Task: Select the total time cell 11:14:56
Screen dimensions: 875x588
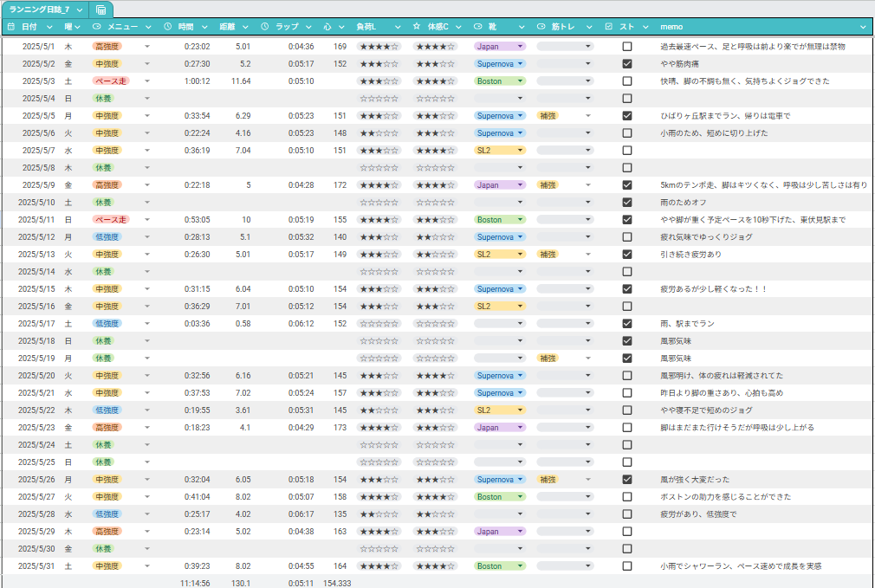Action: [x=195, y=583]
